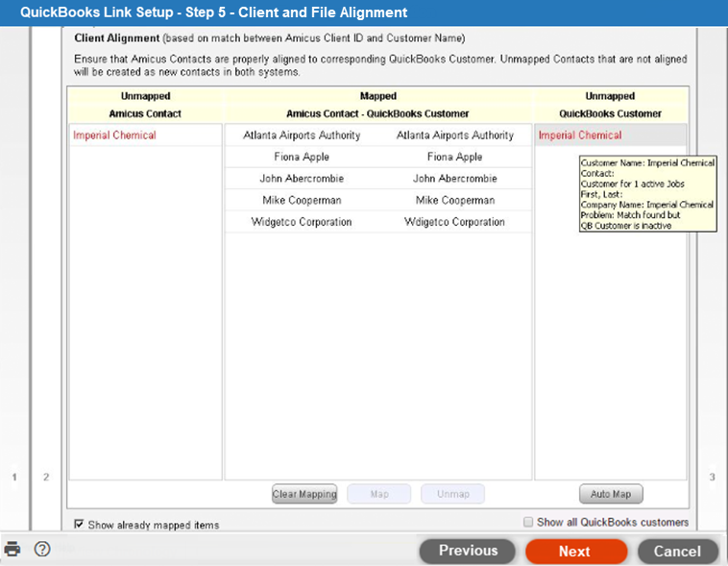Select Wdigetco Corporation QuickBooks customer
Viewport: 728px width, 566px height.
pos(455,222)
